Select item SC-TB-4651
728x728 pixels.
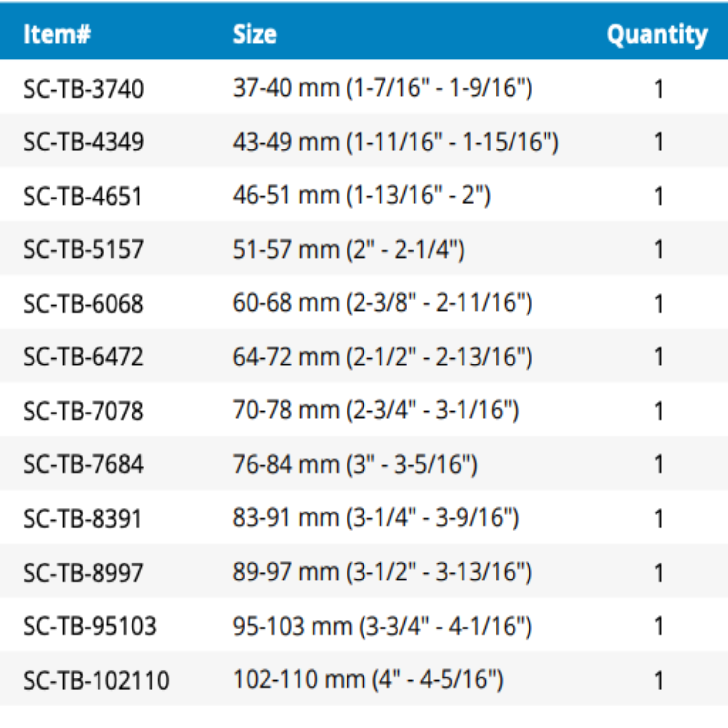[83, 197]
